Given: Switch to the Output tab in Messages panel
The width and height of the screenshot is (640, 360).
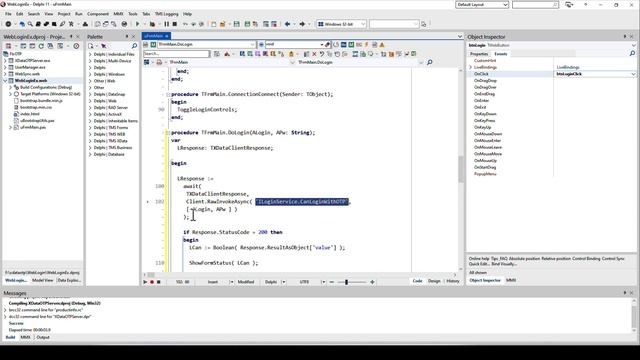Looking at the screenshot, I should click(43, 337).
